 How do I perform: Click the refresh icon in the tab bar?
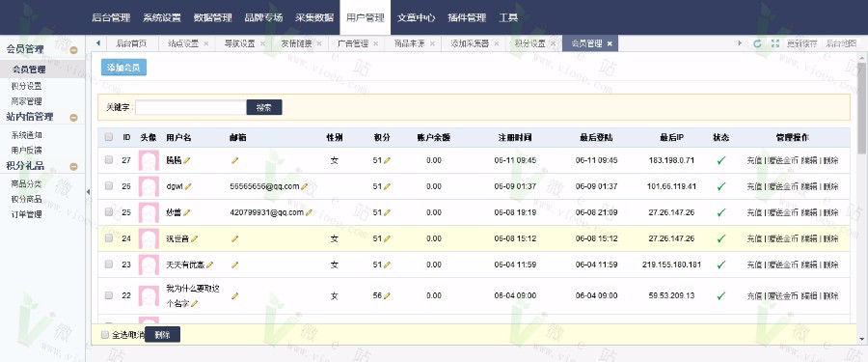coord(757,43)
